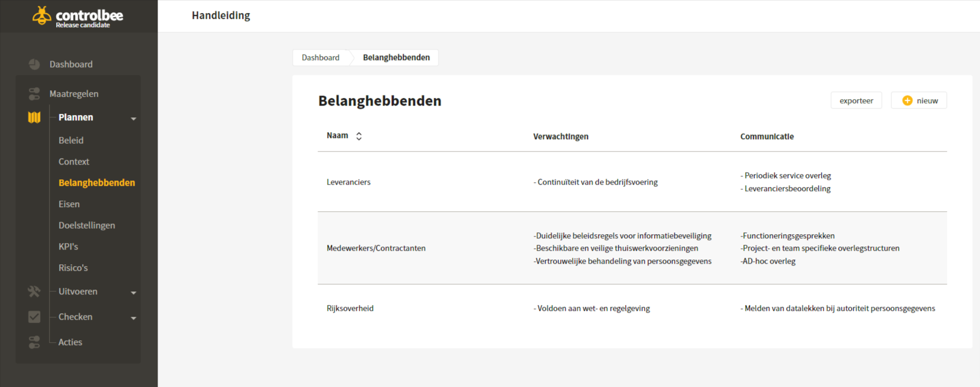Sort table by Naam arrows

click(359, 136)
